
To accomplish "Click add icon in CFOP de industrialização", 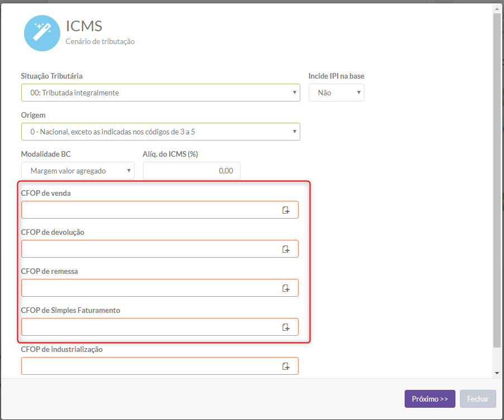I will (x=286, y=366).
